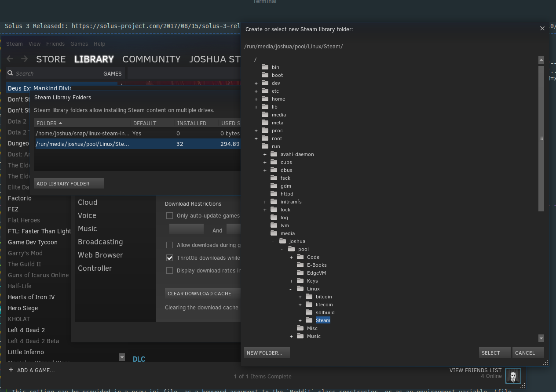
Task: Click the fsck folder icon
Action: (274, 178)
